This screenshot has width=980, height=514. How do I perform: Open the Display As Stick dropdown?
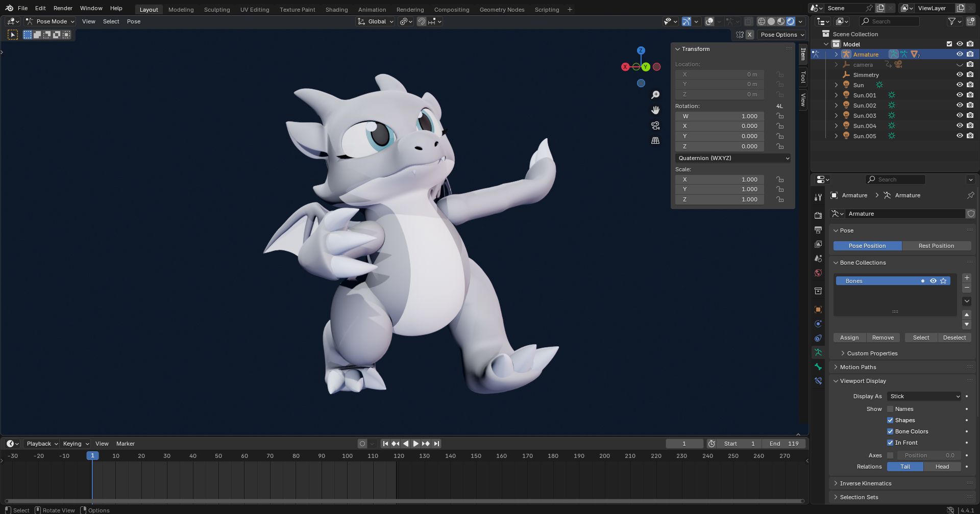pos(924,396)
